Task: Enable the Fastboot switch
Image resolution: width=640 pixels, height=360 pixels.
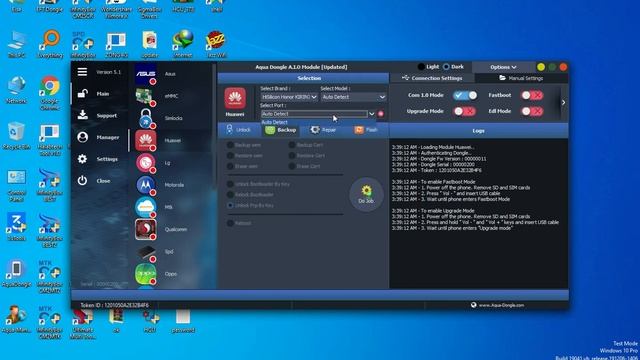Action: coord(532,95)
